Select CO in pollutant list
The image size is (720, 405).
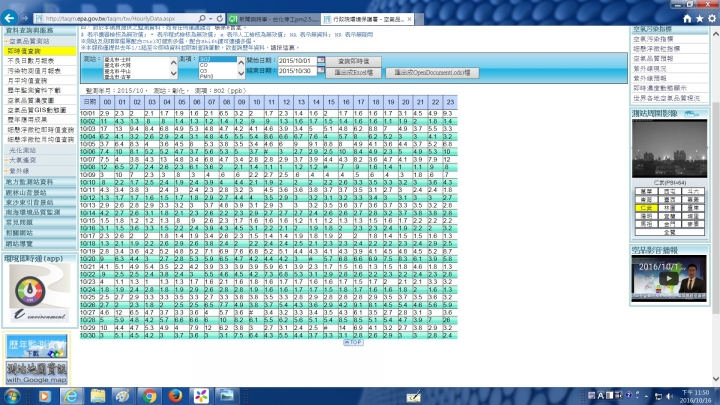[x=217, y=65]
